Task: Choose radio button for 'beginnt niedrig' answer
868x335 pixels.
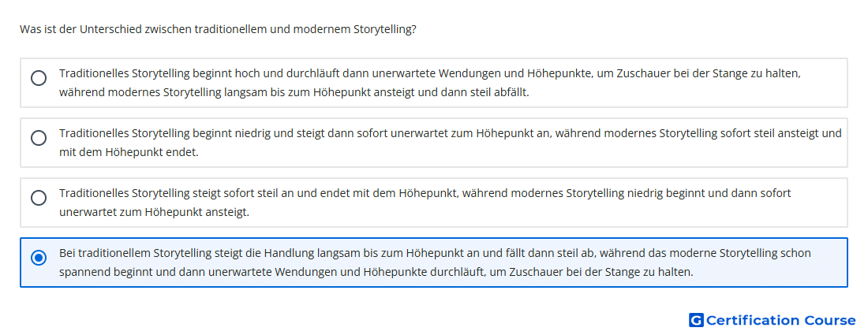Action: [39, 138]
